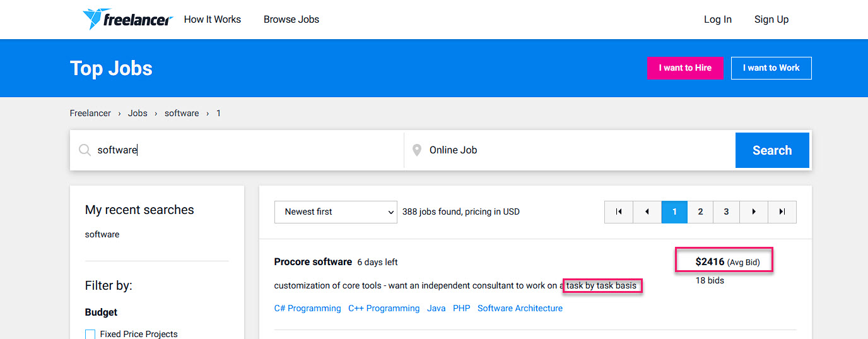Click the '6 days left' text
Screen dimensions: 868x339
377,262
